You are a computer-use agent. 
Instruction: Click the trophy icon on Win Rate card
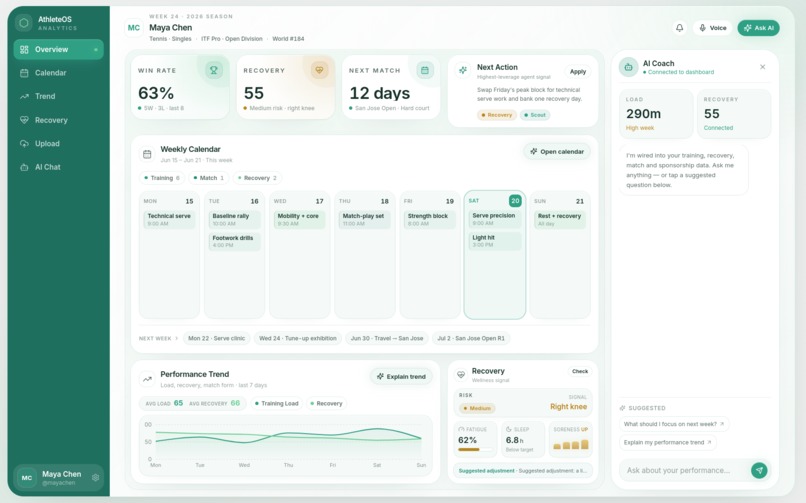point(214,70)
